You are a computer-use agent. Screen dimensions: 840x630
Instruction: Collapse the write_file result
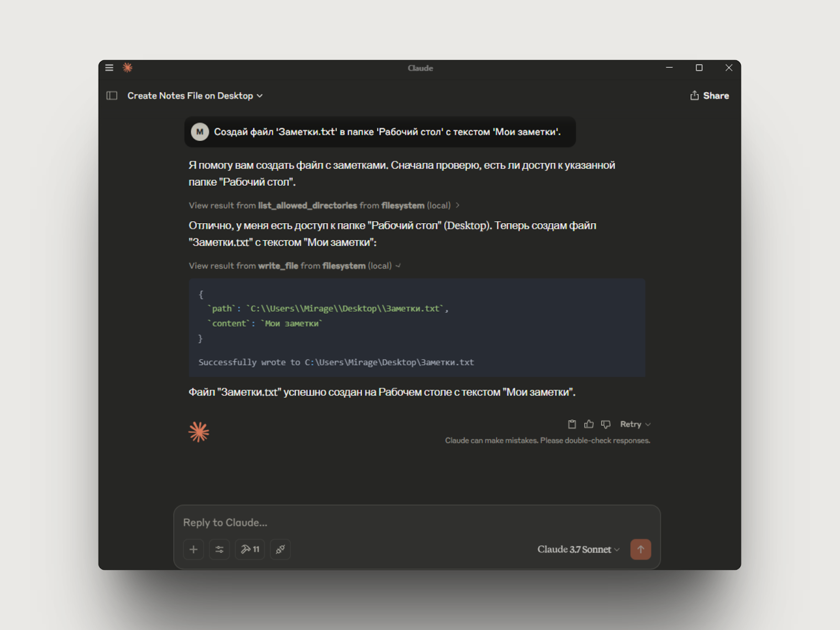(x=295, y=266)
